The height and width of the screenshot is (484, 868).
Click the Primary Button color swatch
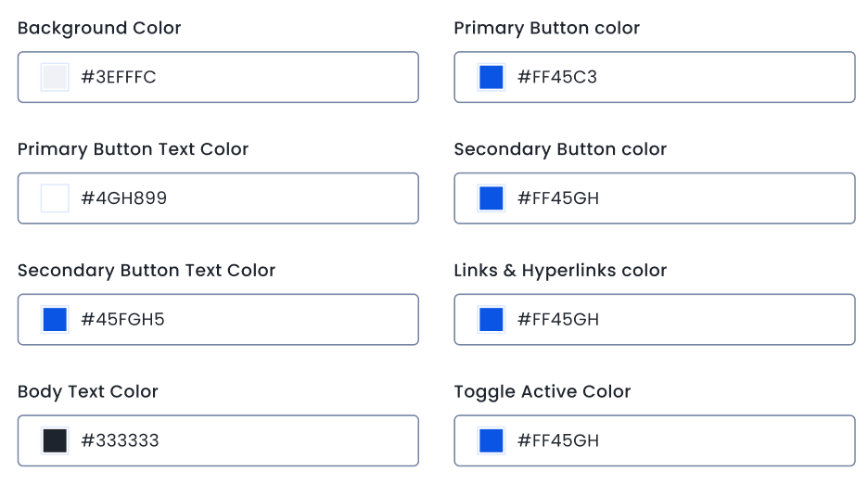click(491, 77)
